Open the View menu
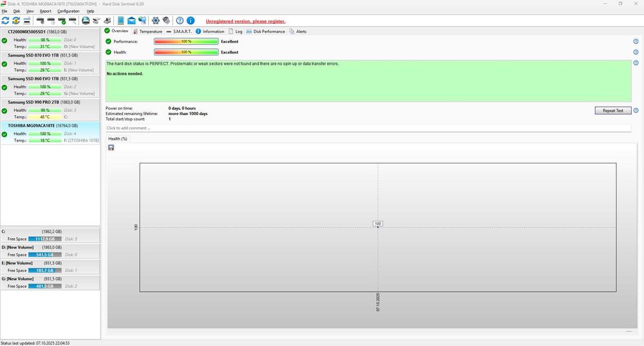This screenshot has width=644, height=346. point(30,11)
